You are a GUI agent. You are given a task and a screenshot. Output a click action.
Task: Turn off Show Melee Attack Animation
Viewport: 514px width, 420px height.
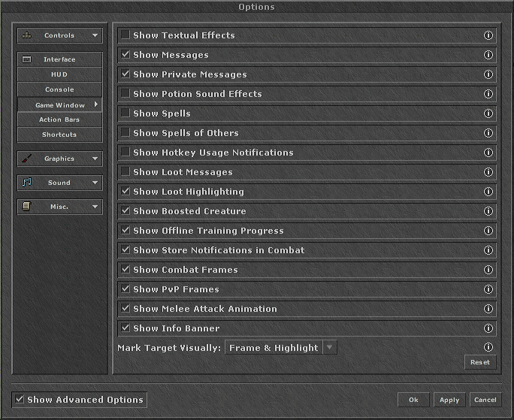click(x=125, y=308)
